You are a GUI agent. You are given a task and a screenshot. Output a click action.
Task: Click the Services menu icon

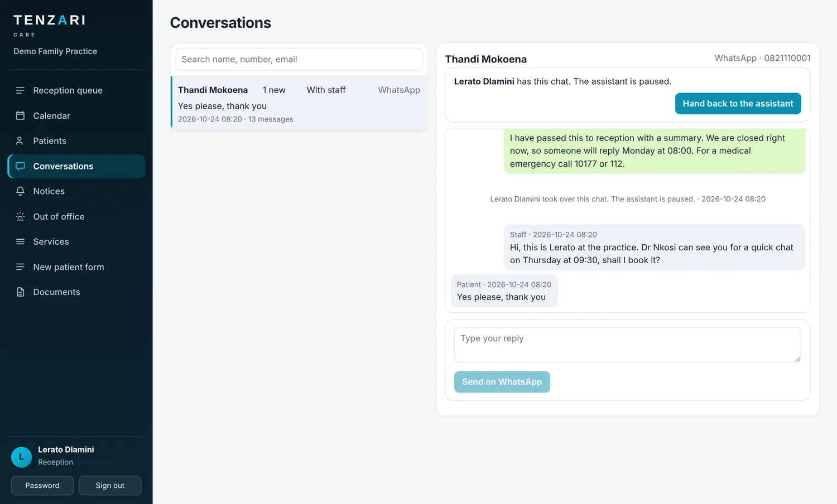20,241
